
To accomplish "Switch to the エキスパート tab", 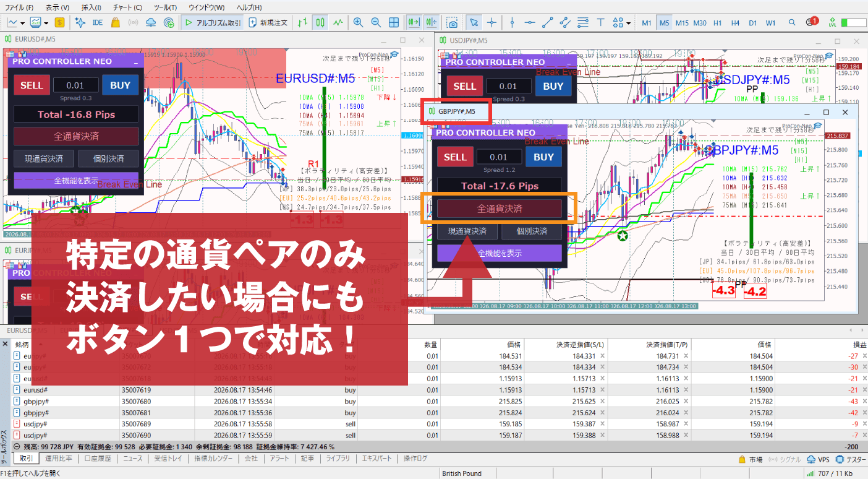I will pyautogui.click(x=377, y=459).
